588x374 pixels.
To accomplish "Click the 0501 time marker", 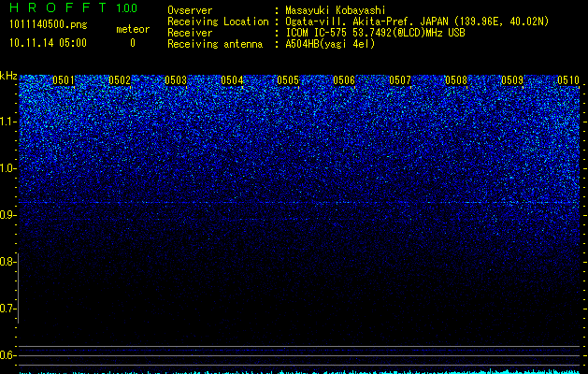I will [x=64, y=80].
